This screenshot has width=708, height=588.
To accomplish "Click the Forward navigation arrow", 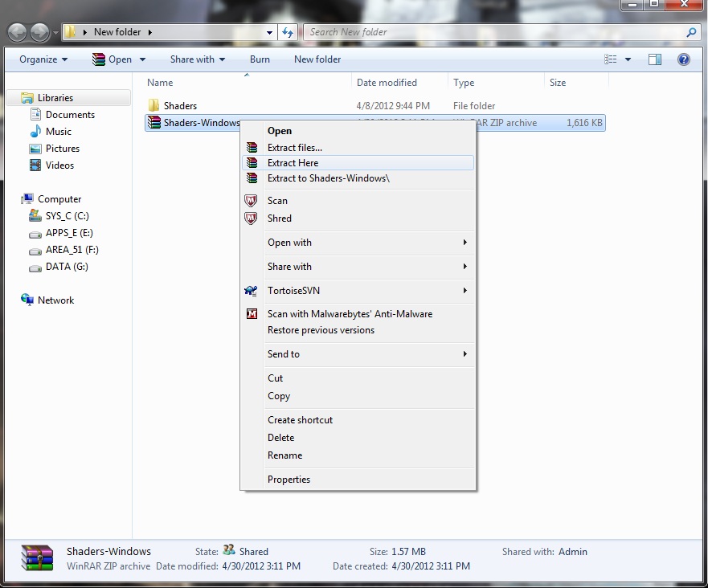I will click(39, 32).
